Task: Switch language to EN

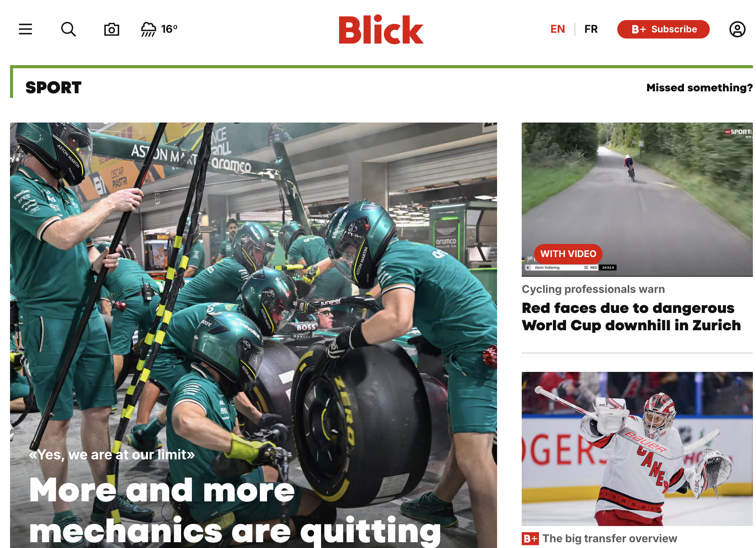Action: coord(558,29)
